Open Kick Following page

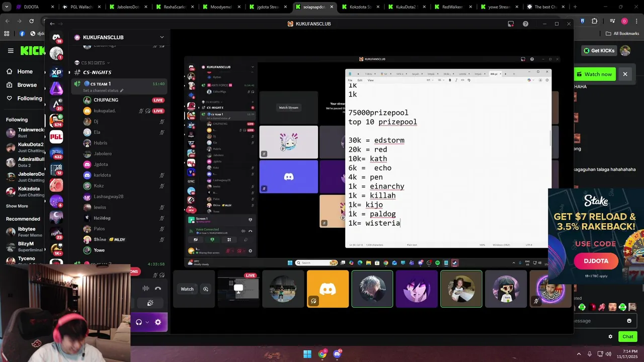point(24,99)
